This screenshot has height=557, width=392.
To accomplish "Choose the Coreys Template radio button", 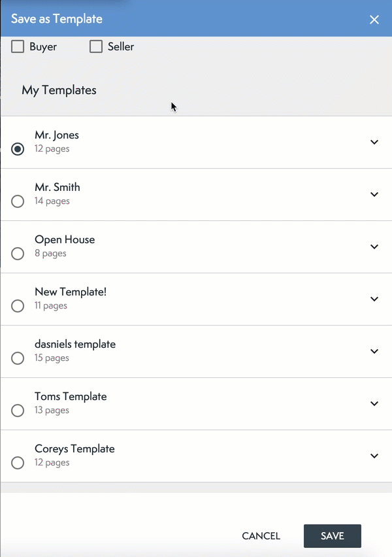I will (18, 463).
